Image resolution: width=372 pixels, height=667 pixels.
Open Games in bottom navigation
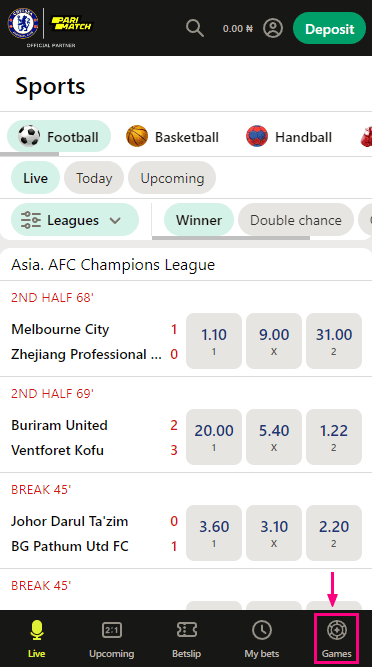[x=336, y=639]
